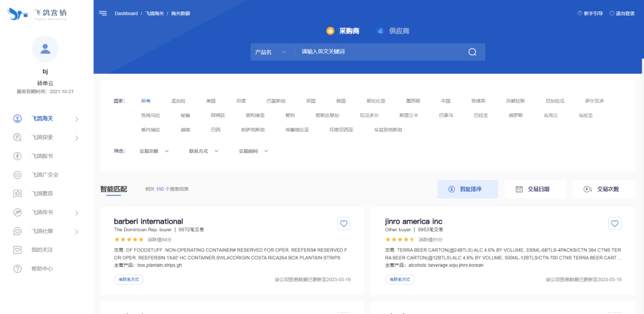
Task: Click the 退出登录 link
Action: (625, 13)
